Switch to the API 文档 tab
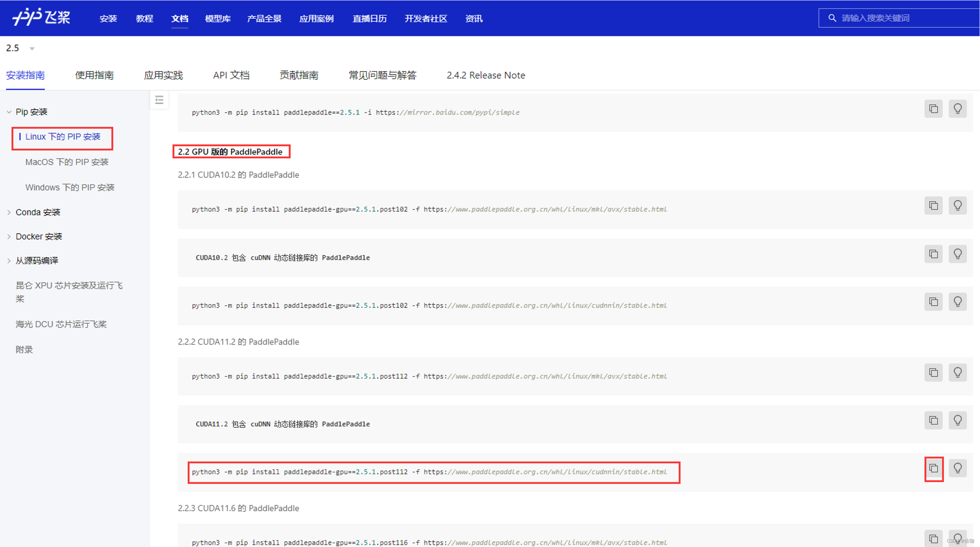This screenshot has height=547, width=980. click(231, 75)
